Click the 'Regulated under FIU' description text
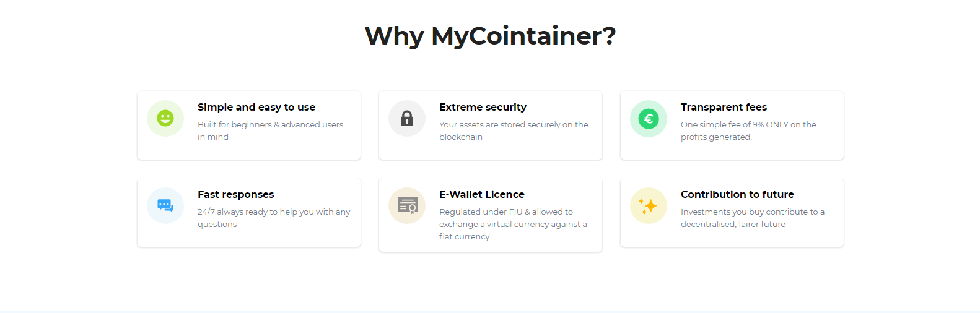Screen dimensions: 980x313 [506, 212]
